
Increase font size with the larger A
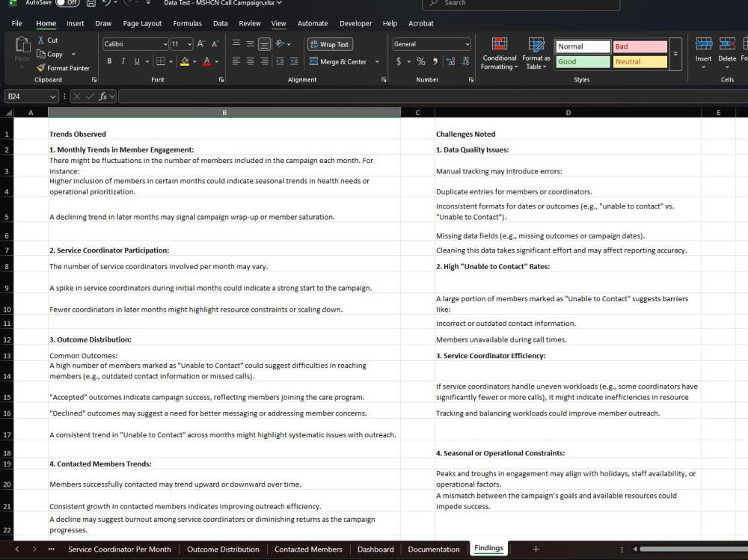point(200,44)
